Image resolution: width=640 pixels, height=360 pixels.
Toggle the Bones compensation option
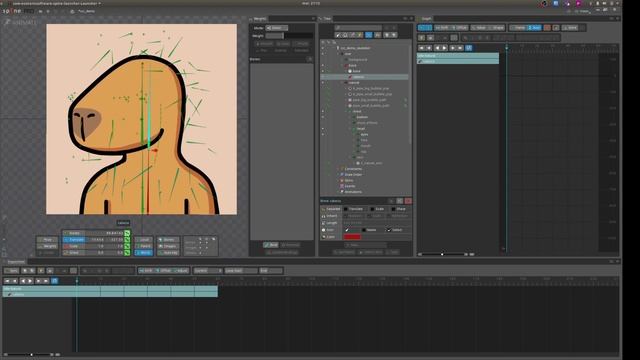pyautogui.click(x=168, y=240)
